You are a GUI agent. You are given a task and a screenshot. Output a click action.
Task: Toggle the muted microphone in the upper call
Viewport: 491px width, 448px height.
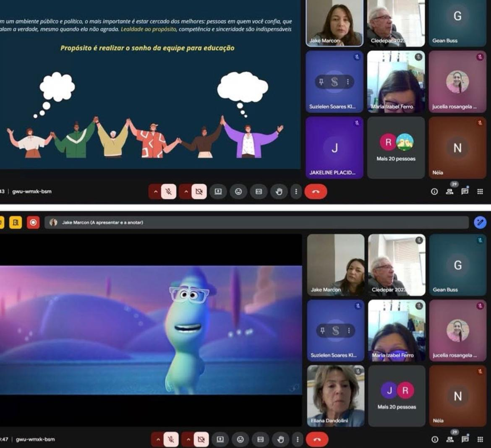[x=168, y=191]
